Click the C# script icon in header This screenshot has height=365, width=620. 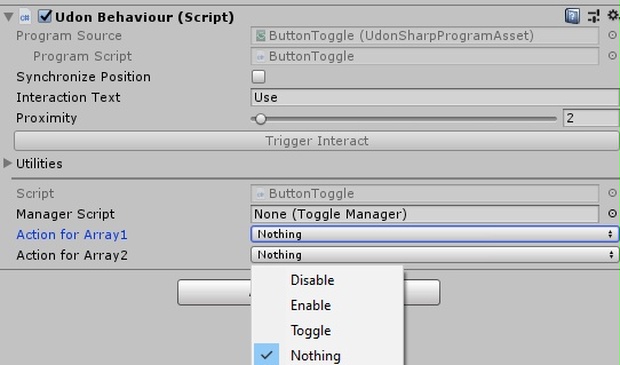point(25,17)
